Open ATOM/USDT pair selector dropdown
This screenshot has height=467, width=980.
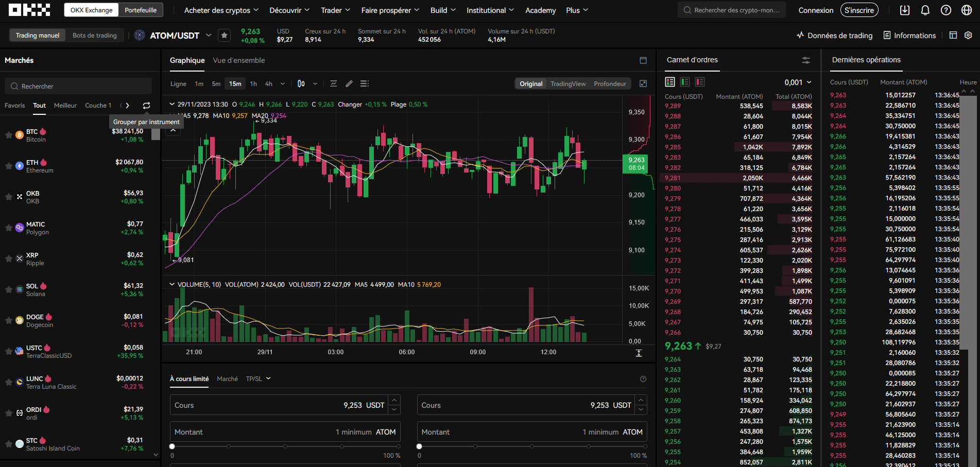[x=209, y=35]
